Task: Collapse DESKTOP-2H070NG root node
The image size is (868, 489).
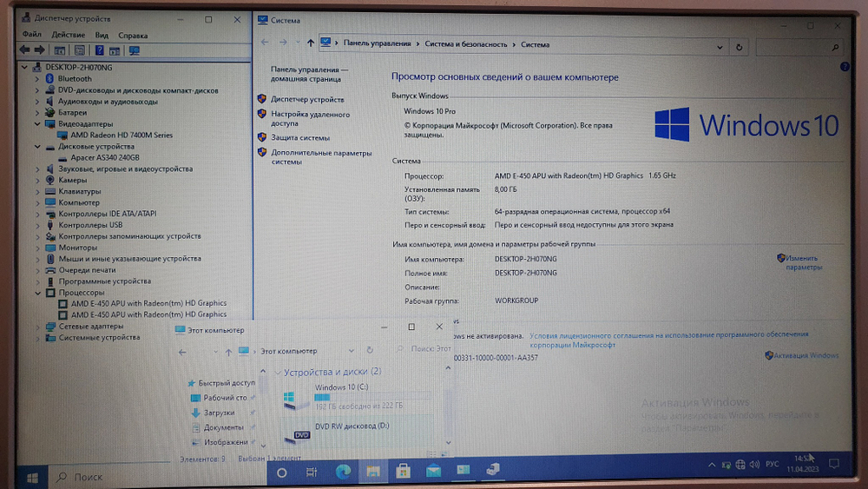Action: 24,67
